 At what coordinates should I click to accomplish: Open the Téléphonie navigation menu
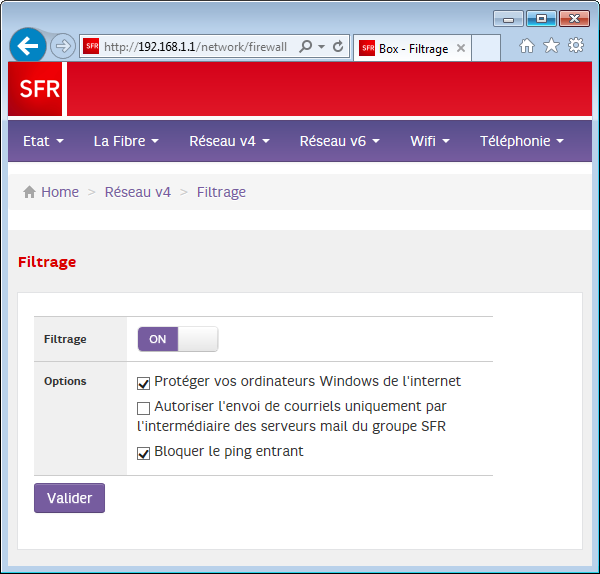[522, 141]
